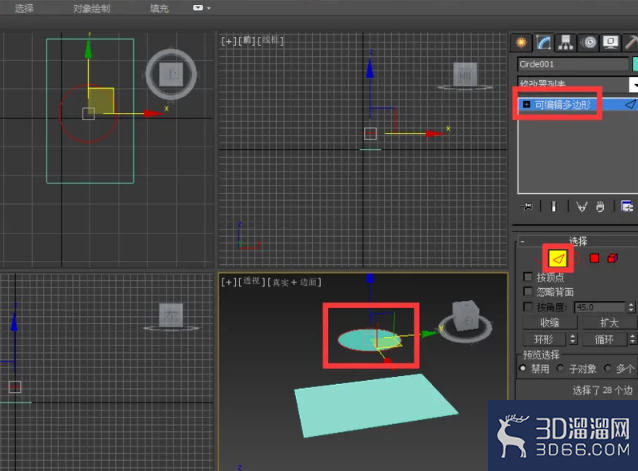Image resolution: width=638 pixels, height=471 pixels.
Task: Enable the 按顶点 checkbox
Action: point(528,277)
